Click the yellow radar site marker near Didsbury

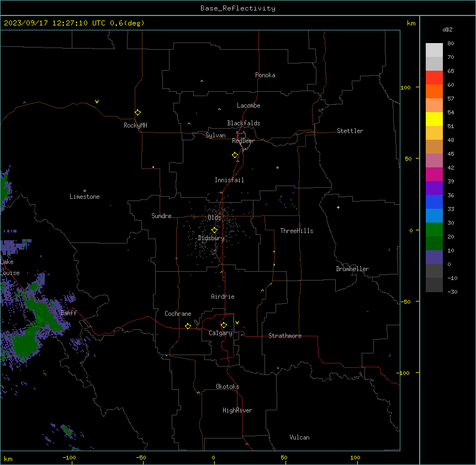coord(215,230)
